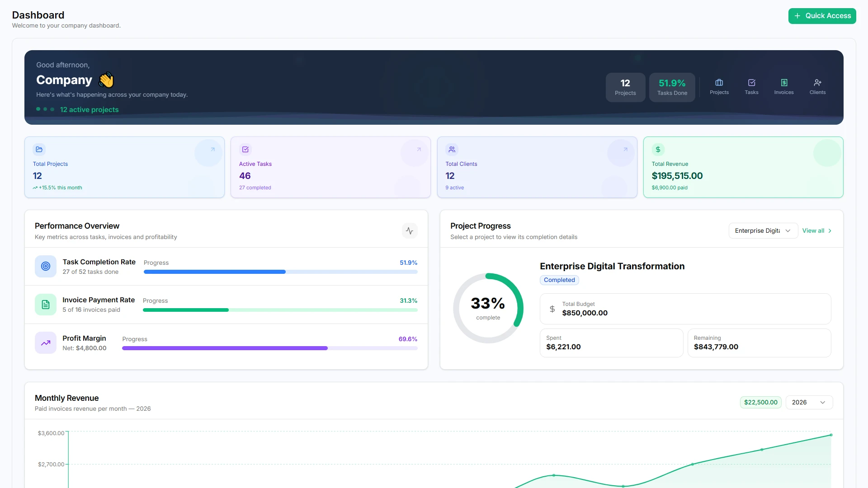The image size is (868, 488).
Task: Expand the Enterprise Digital project dropdown
Action: click(763, 231)
